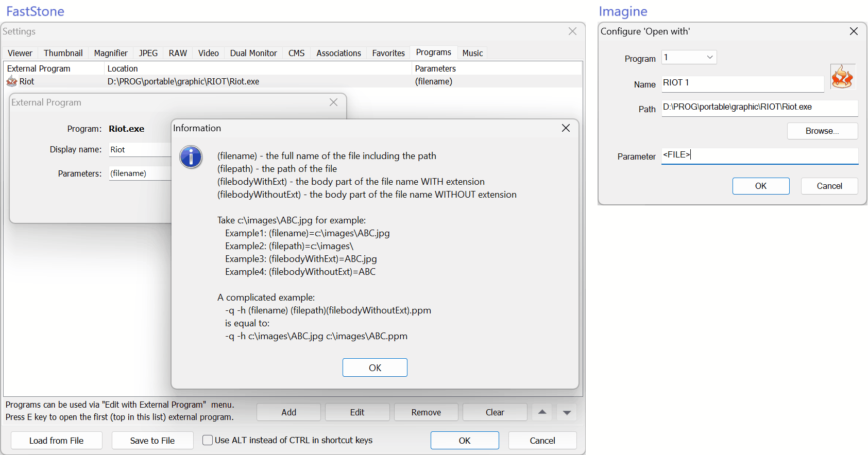Select the (filename) parameters cell in list
This screenshot has height=455, width=868.
pos(434,81)
